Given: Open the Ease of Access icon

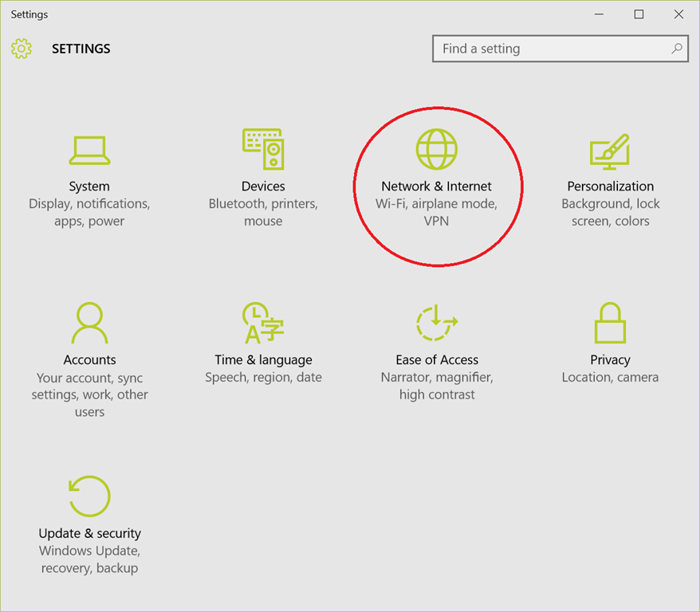Looking at the screenshot, I should (436, 322).
